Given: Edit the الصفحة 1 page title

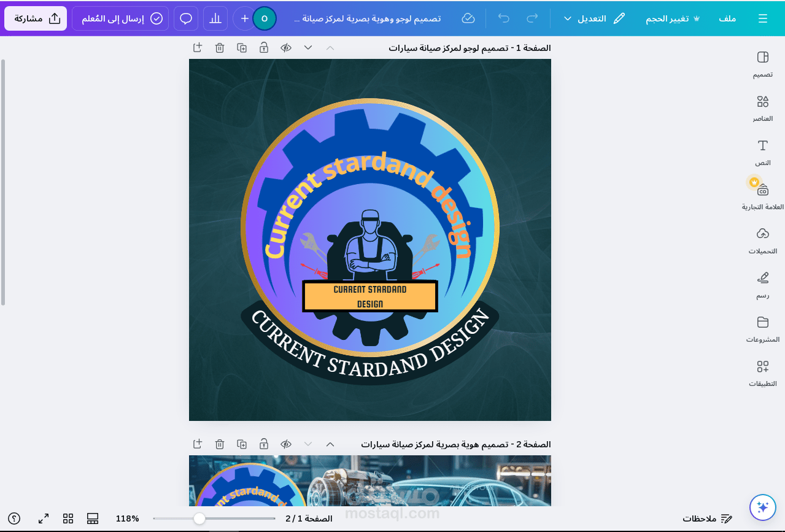Looking at the screenshot, I should point(470,48).
